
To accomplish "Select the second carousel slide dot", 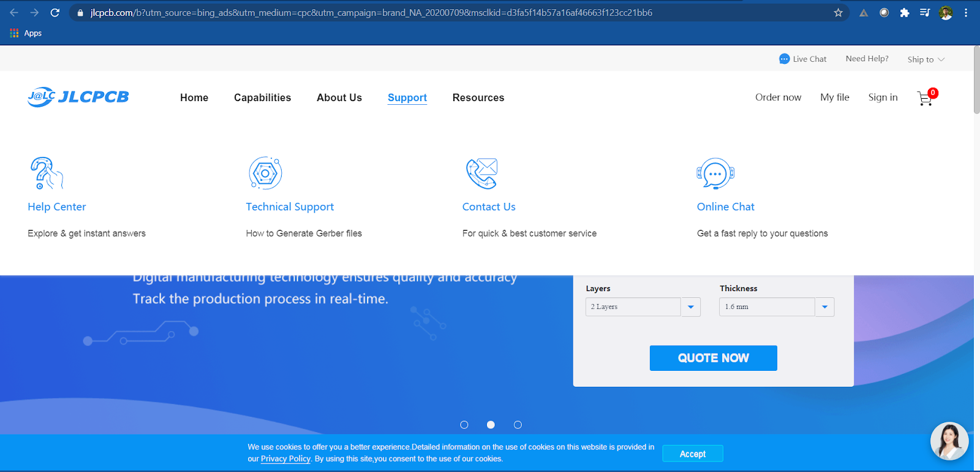I will point(491,425).
